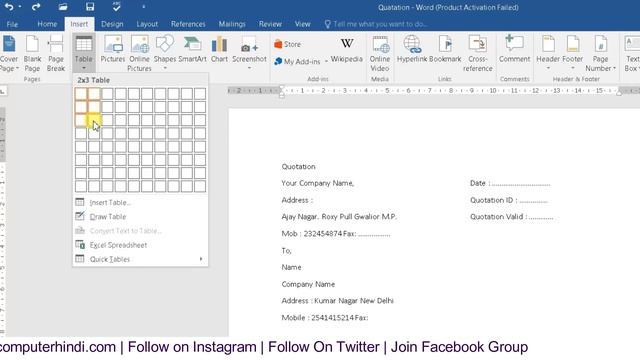Switch to the References tab
This screenshot has height=360, width=640.
pyautogui.click(x=188, y=24)
